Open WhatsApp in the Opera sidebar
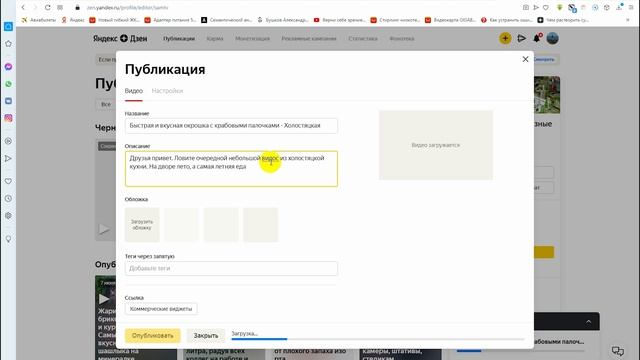Screen dimensions: 640x360 (x=8, y=84)
